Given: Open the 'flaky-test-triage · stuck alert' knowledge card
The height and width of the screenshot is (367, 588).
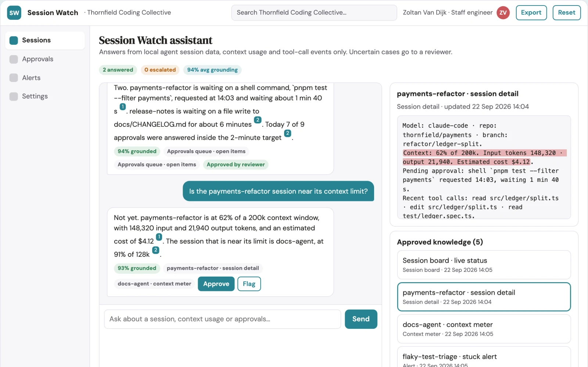Looking at the screenshot, I should 484,357.
